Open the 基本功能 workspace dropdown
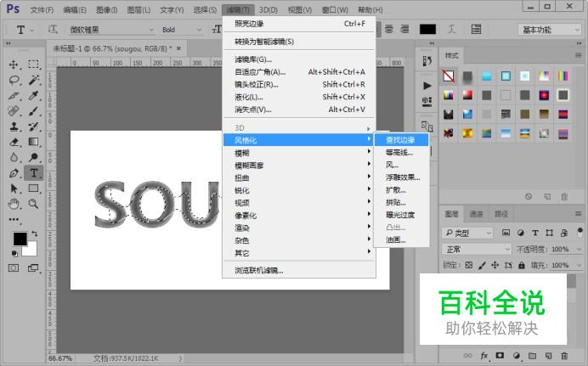This screenshot has width=588, height=366. pos(550,30)
